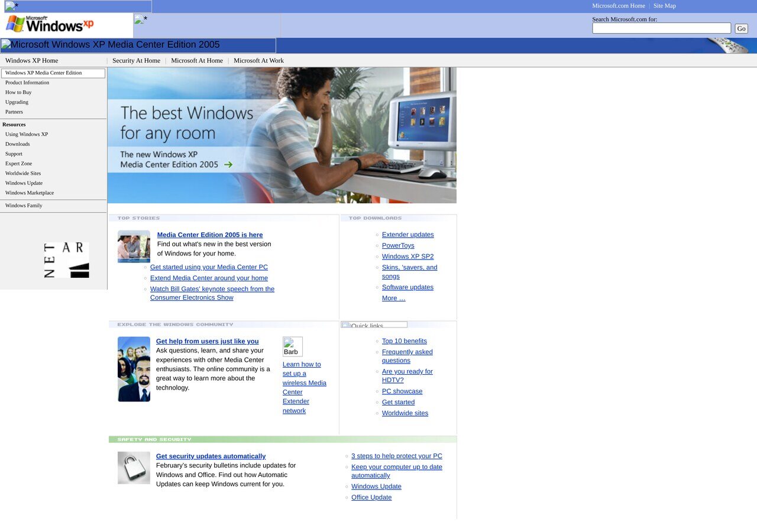The height and width of the screenshot is (532, 757).
Task: Open Microsoft.com Home link
Action: (x=619, y=6)
